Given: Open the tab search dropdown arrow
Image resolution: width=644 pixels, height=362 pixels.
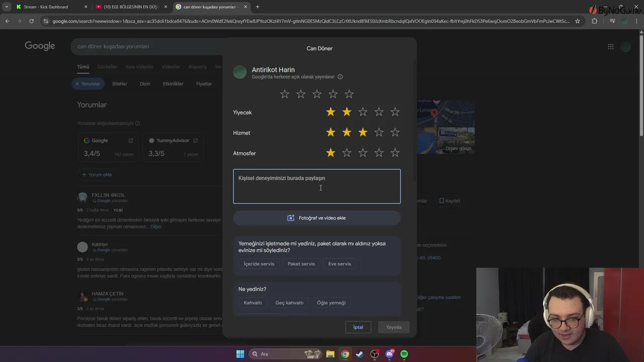Looking at the screenshot, I should point(6,7).
